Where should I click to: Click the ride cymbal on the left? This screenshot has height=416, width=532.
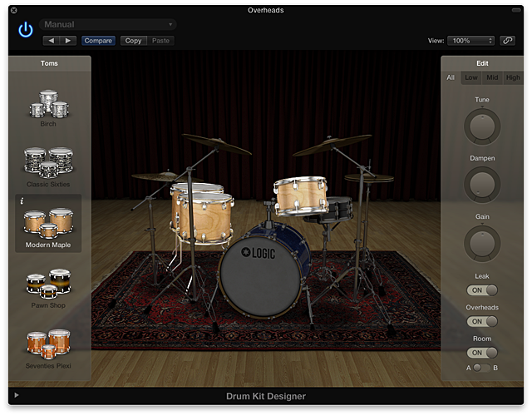[160, 176]
